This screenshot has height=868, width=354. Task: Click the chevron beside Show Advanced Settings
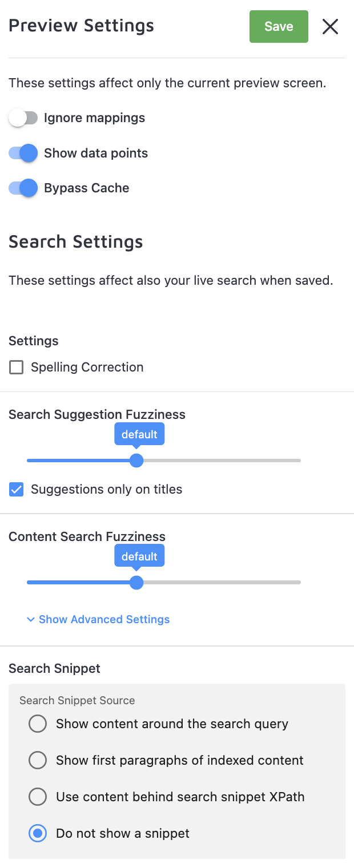pos(31,620)
